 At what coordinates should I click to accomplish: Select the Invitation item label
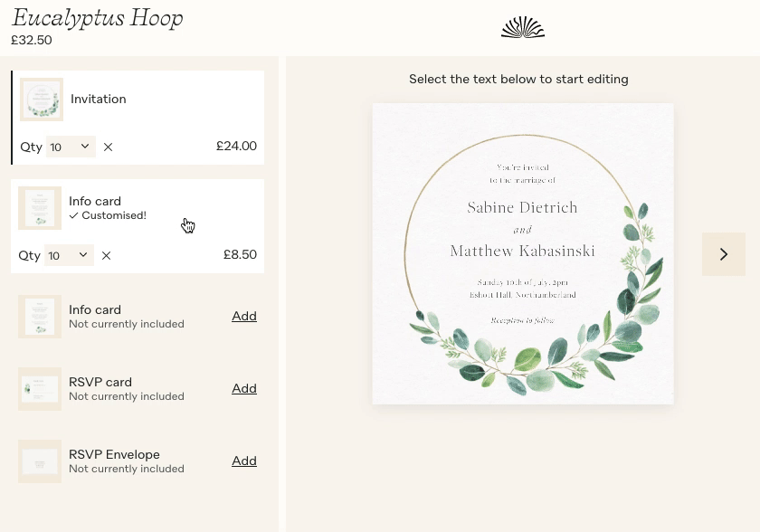pyautogui.click(x=99, y=99)
